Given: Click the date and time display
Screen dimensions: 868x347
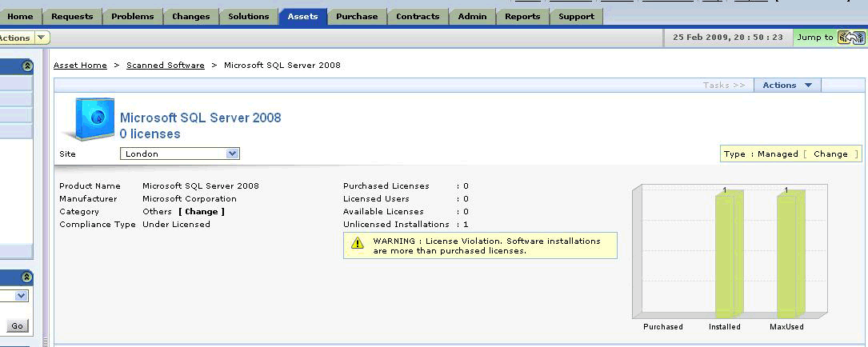Looking at the screenshot, I should point(728,38).
